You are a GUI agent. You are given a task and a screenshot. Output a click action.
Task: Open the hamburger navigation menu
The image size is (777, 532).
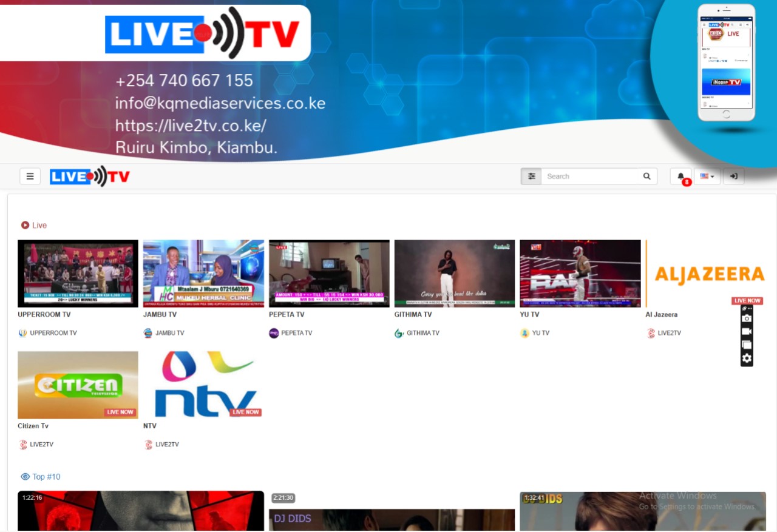tap(30, 175)
